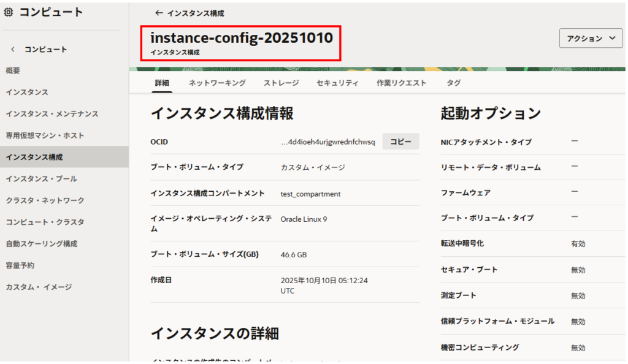This screenshot has width=628, height=364.
Task: Copy the OCID with コピー button
Action: pyautogui.click(x=400, y=142)
